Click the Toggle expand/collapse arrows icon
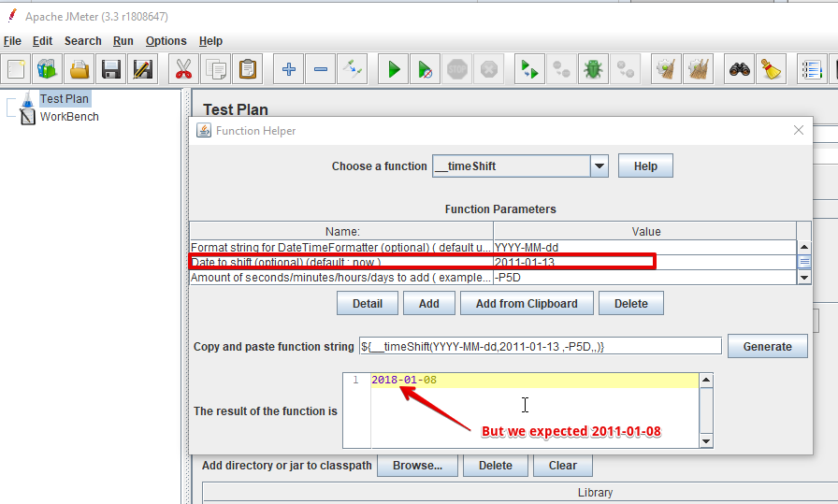The image size is (838, 504). pyautogui.click(x=352, y=69)
